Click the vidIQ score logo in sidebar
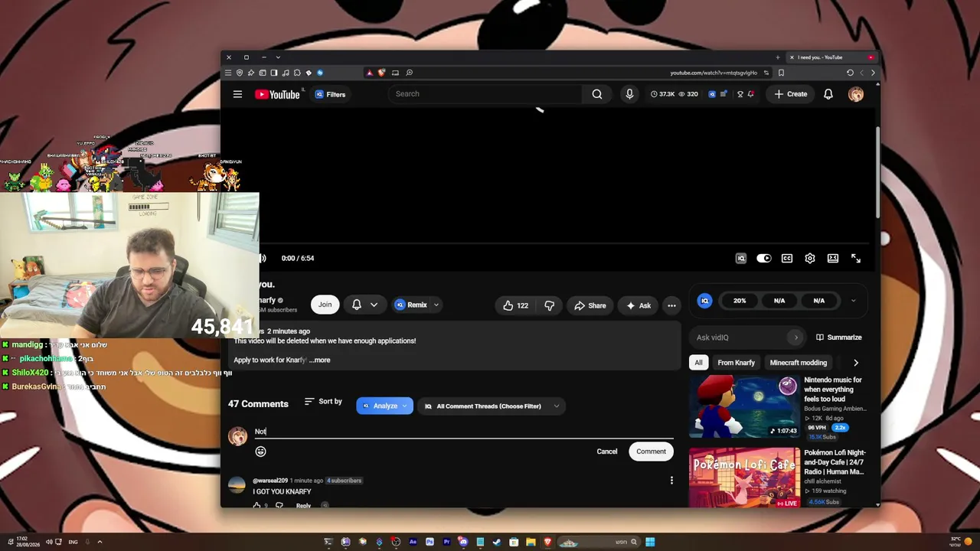The image size is (980, 551). [704, 301]
